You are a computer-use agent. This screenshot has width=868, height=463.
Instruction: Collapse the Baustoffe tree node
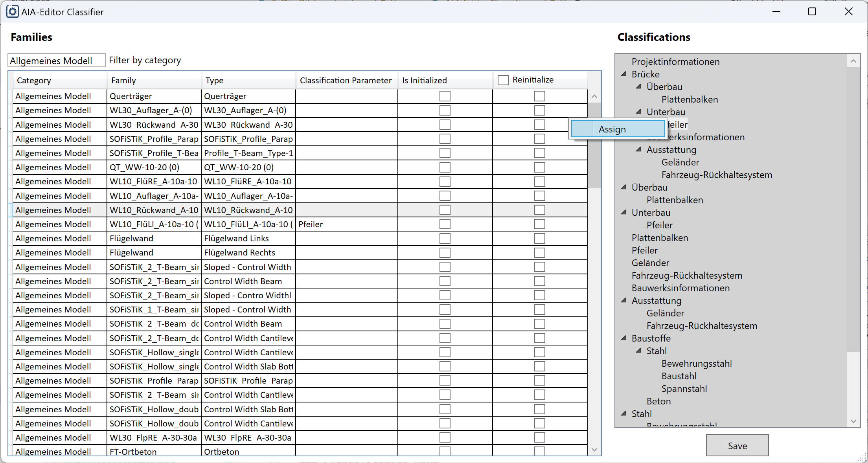tap(623, 338)
